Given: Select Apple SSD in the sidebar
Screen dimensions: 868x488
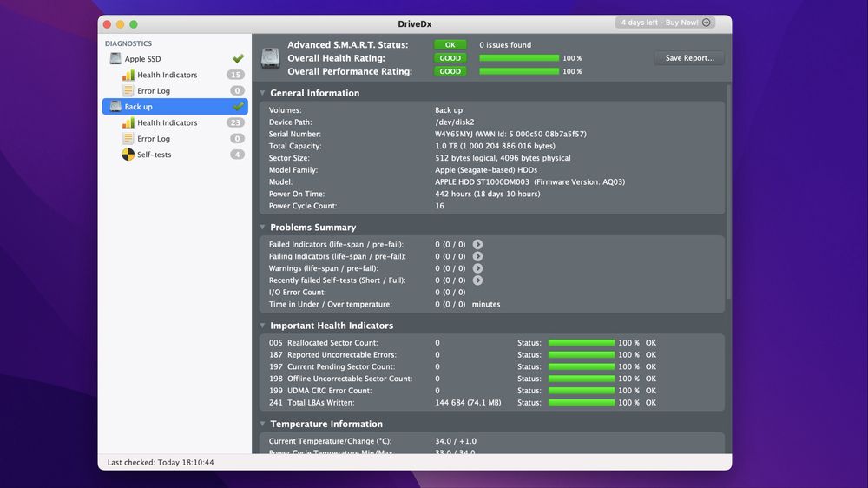Looking at the screenshot, I should 175,58.
